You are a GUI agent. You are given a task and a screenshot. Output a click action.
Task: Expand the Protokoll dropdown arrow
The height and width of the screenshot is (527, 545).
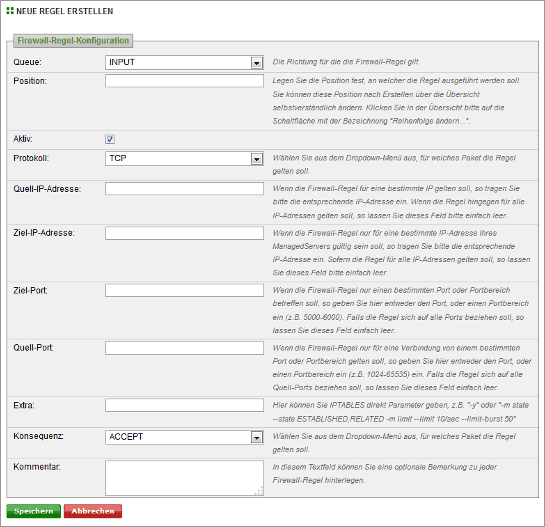[257, 159]
